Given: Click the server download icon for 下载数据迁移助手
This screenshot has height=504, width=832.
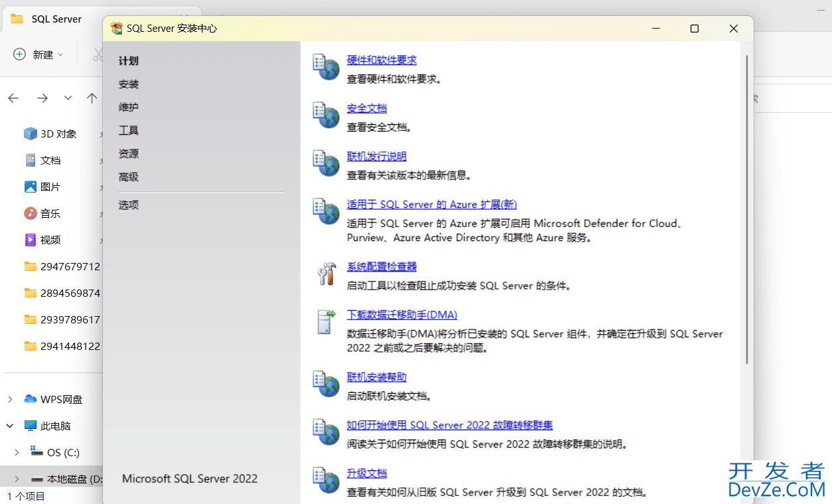Looking at the screenshot, I should point(326,321).
